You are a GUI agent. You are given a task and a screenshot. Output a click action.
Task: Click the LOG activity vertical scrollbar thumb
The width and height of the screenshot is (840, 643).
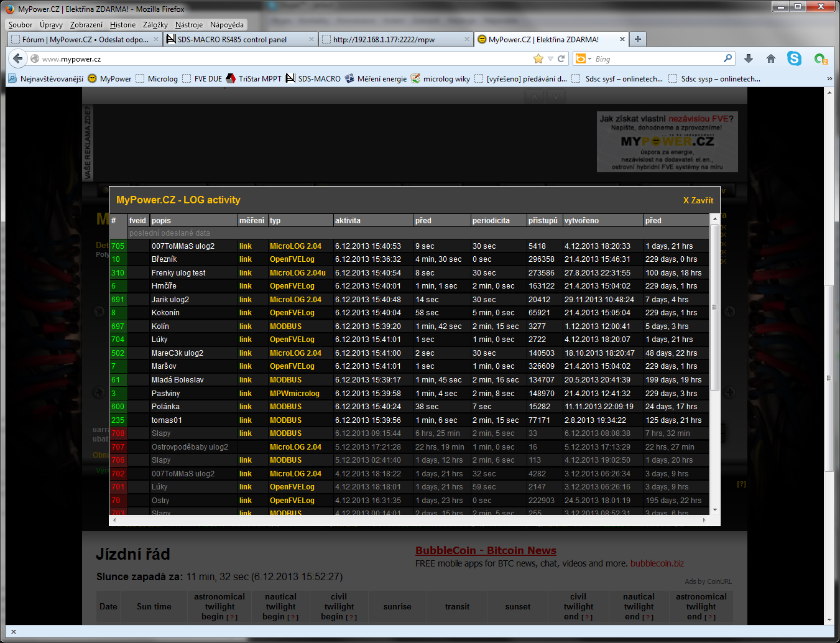714,308
